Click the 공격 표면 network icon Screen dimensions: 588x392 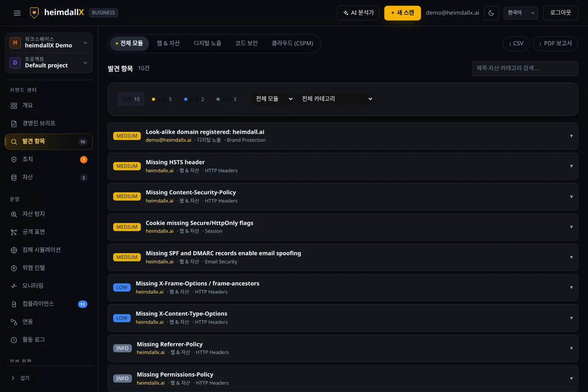click(14, 232)
